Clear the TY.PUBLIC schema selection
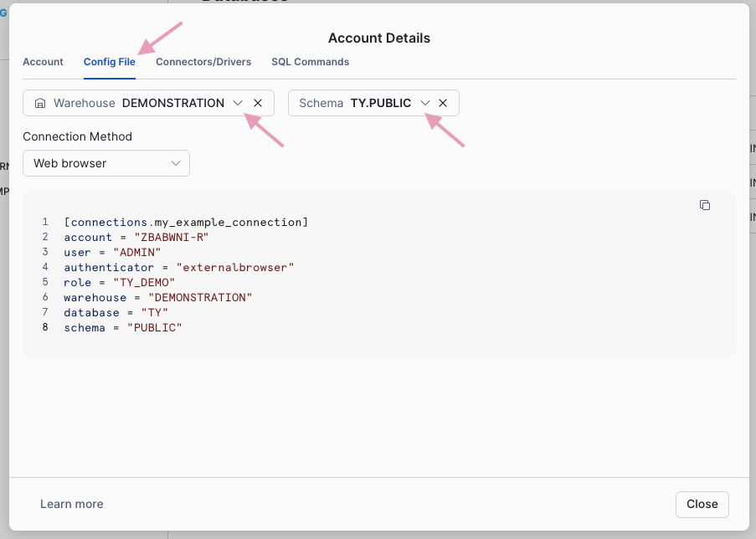This screenshot has height=539, width=756. pos(443,103)
